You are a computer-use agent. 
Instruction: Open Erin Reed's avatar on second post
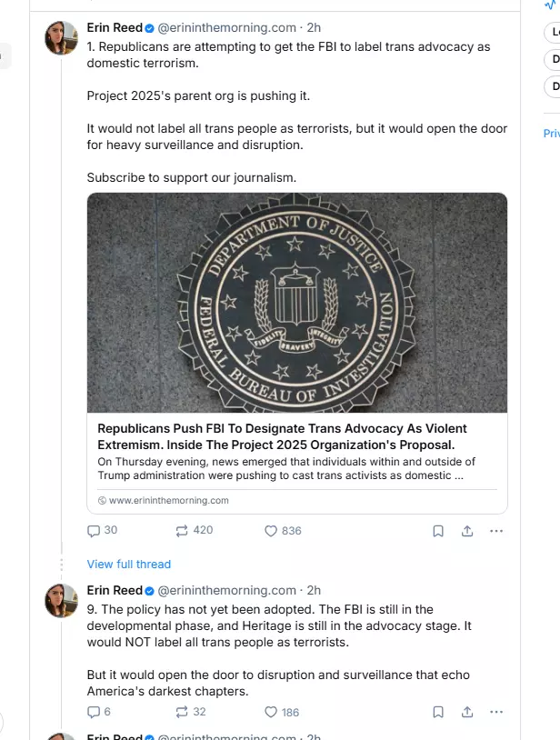pos(62,601)
